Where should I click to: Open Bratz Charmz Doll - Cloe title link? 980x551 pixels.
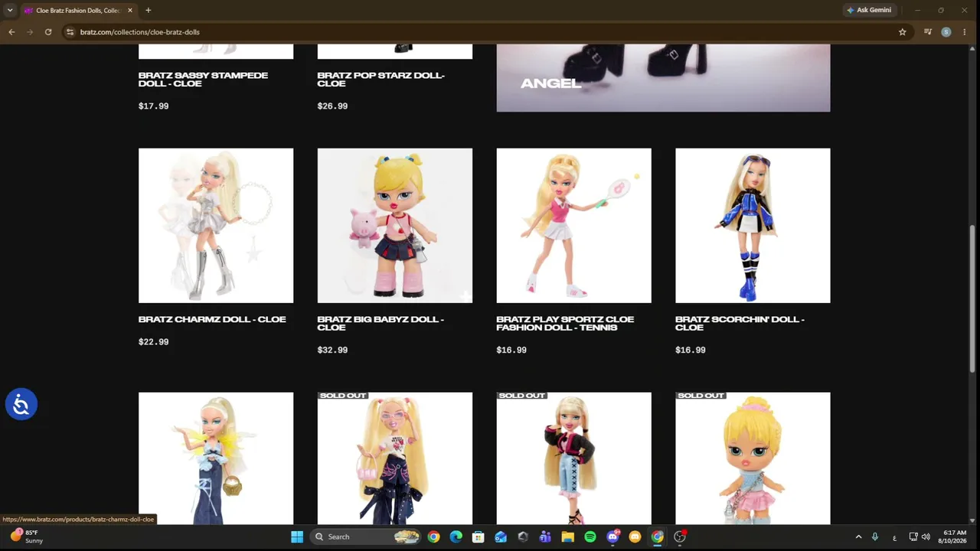(x=212, y=319)
